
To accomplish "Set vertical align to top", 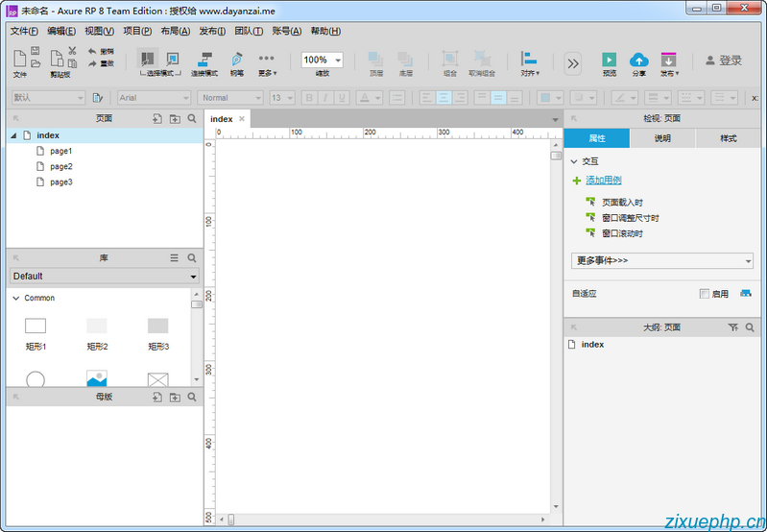I will click(x=482, y=98).
